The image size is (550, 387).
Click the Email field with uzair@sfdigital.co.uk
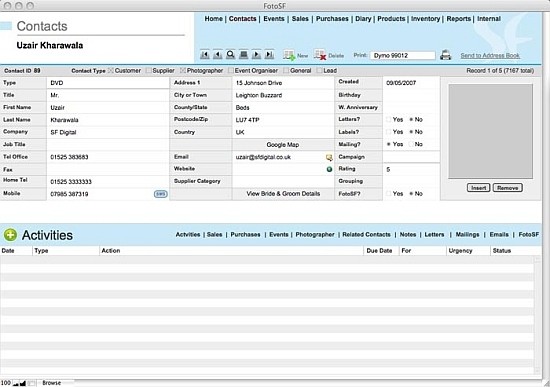(279, 157)
